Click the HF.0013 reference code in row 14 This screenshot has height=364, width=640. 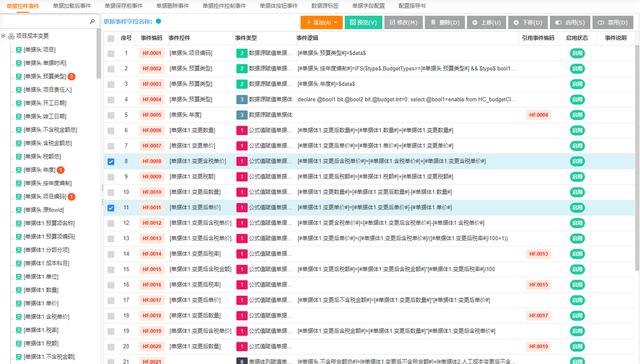[538, 254]
